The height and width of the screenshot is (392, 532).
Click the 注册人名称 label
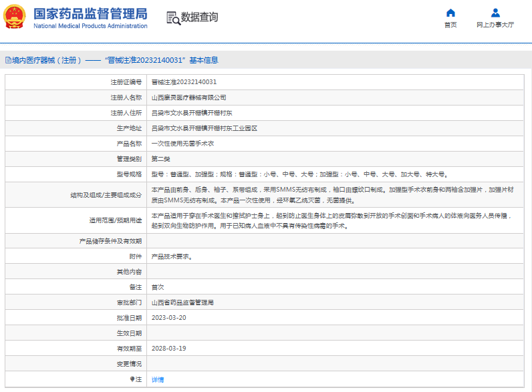tap(126, 97)
